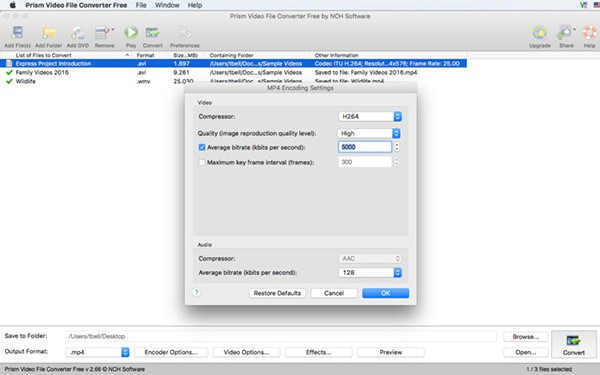Click the 9.261 size value cell

point(181,72)
